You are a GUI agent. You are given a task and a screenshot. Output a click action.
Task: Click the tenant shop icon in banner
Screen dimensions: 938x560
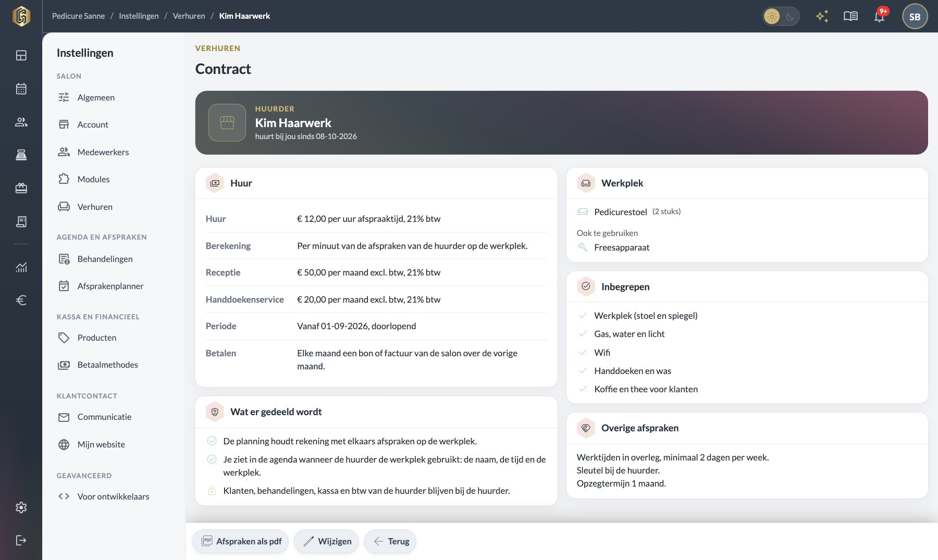(x=227, y=122)
